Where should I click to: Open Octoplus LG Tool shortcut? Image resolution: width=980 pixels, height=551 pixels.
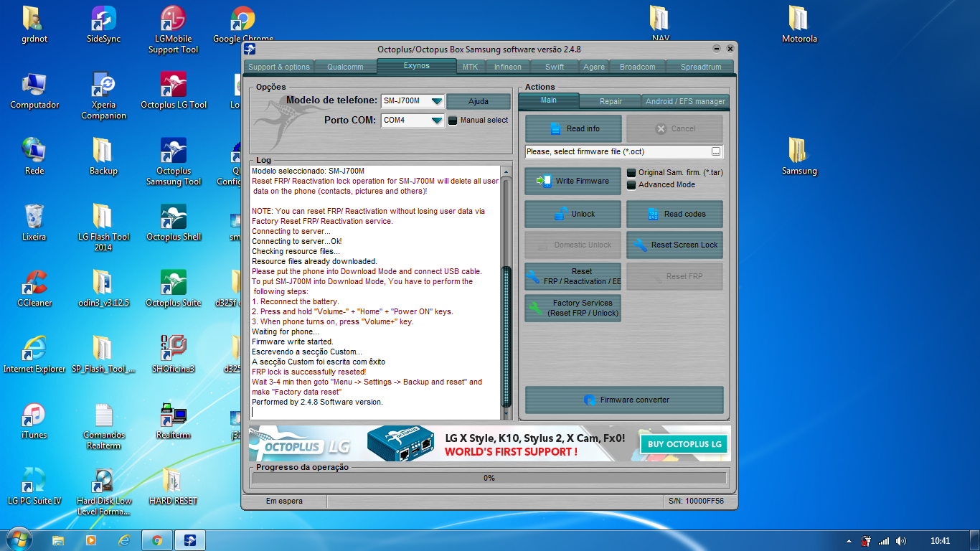(173, 90)
